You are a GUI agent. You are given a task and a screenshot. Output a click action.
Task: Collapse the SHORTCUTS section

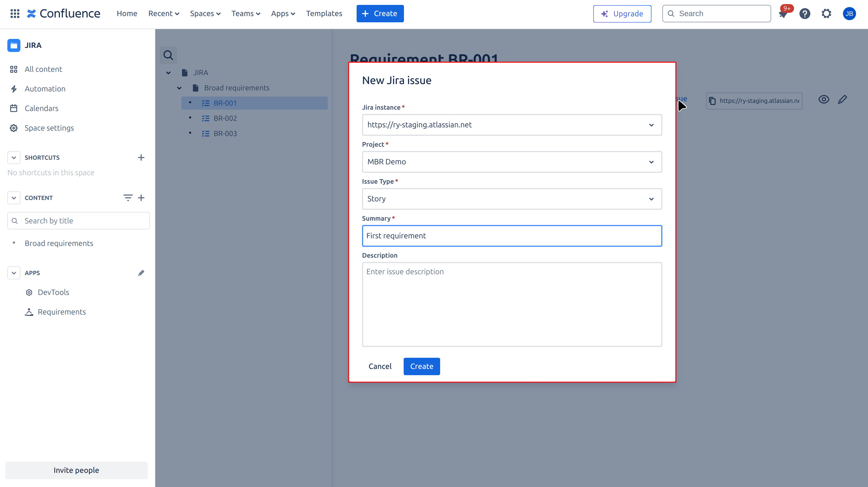(14, 157)
